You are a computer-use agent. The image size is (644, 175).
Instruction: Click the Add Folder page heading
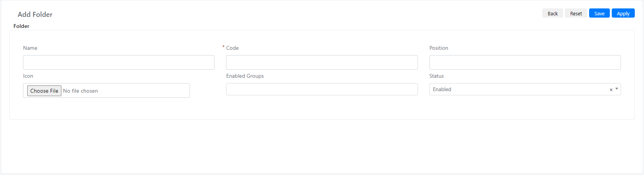35,14
